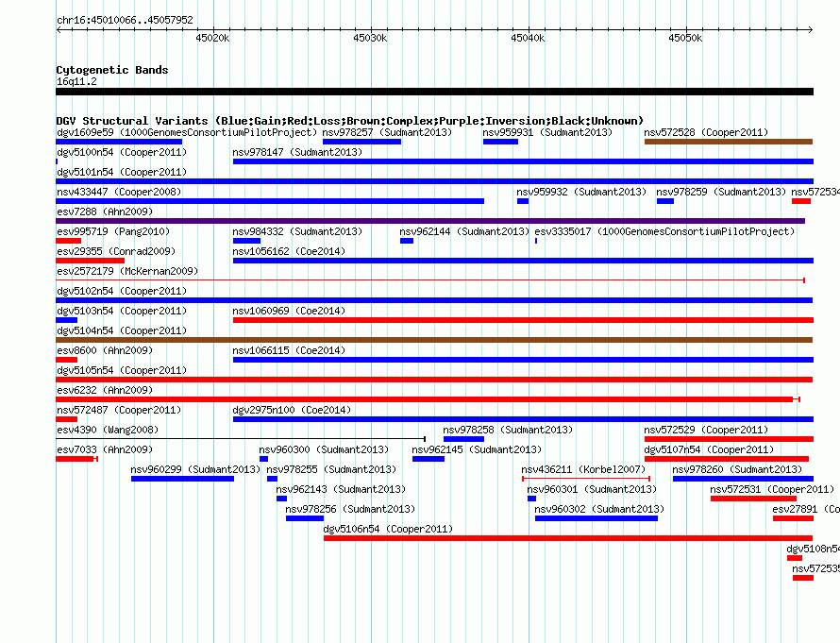The height and width of the screenshot is (643, 840).
Task: Select nsv1056162 (Coe2014) label
Action: coord(289,251)
